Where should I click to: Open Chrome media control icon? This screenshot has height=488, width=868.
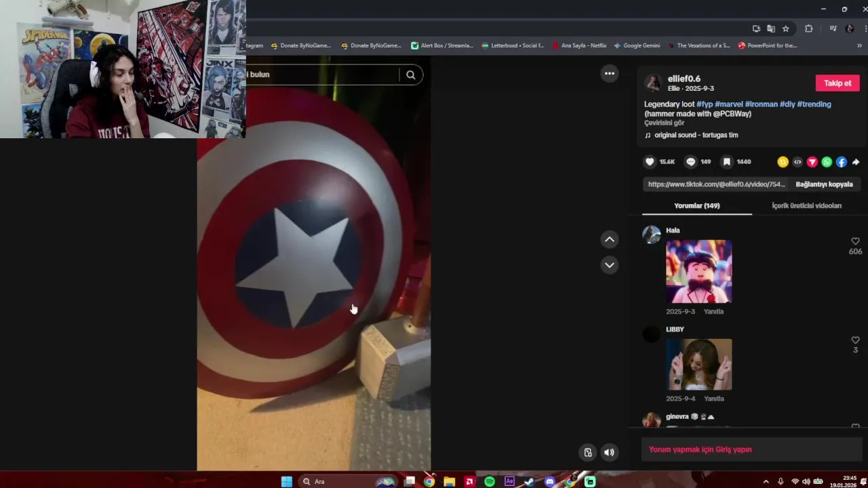(833, 28)
